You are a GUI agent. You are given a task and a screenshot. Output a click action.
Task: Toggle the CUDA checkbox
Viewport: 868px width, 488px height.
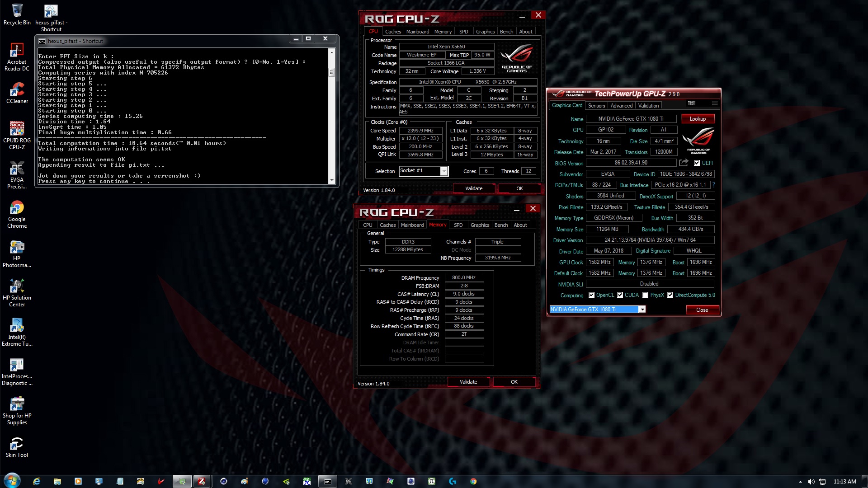[620, 295]
